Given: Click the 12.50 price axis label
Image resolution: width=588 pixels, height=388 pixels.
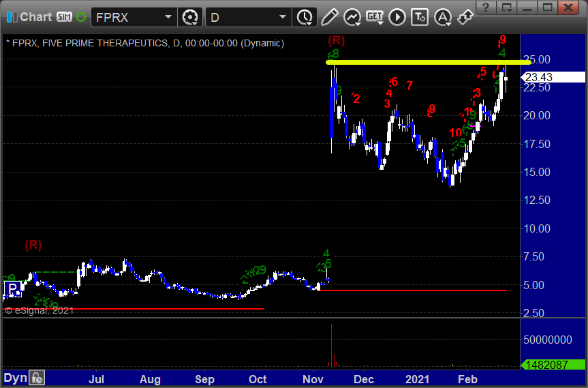Looking at the screenshot, I should [x=537, y=200].
